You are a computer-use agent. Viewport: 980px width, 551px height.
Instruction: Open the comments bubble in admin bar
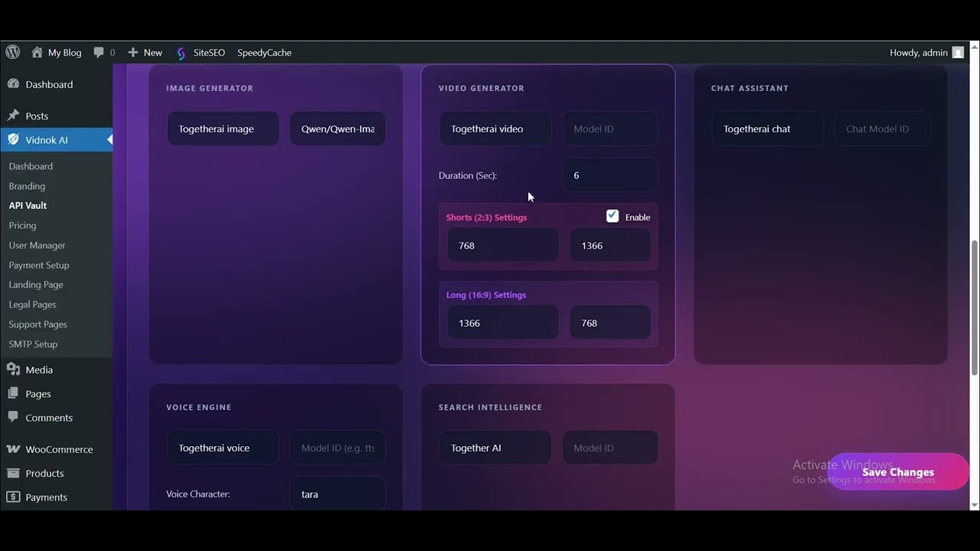[99, 52]
